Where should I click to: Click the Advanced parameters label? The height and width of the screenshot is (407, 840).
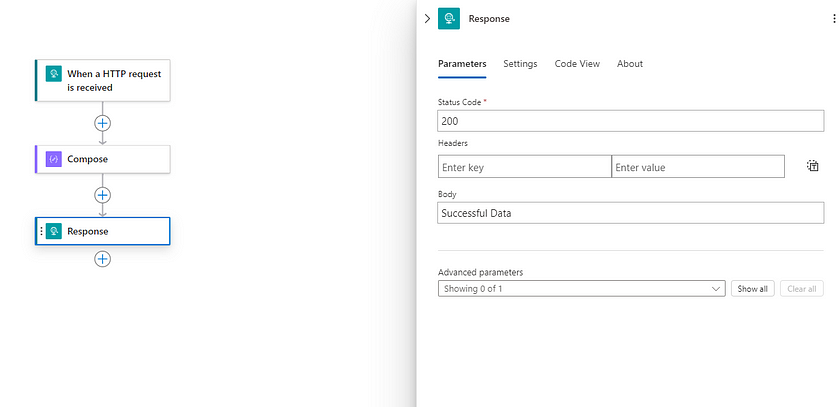481,272
